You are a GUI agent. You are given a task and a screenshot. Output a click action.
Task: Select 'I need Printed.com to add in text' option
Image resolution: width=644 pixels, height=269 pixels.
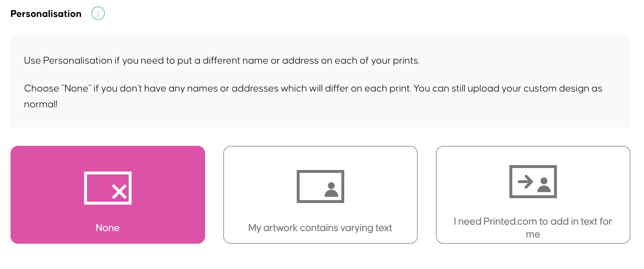[533, 194]
